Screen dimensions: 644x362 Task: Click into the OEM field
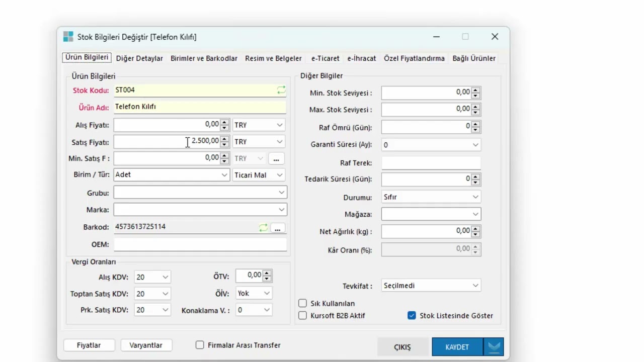(x=200, y=244)
